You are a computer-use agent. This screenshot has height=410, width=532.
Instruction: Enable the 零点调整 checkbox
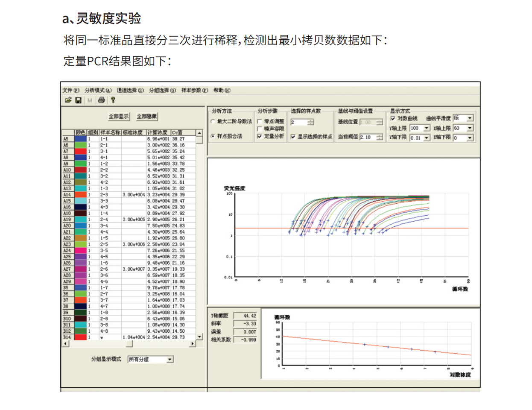[x=260, y=122]
